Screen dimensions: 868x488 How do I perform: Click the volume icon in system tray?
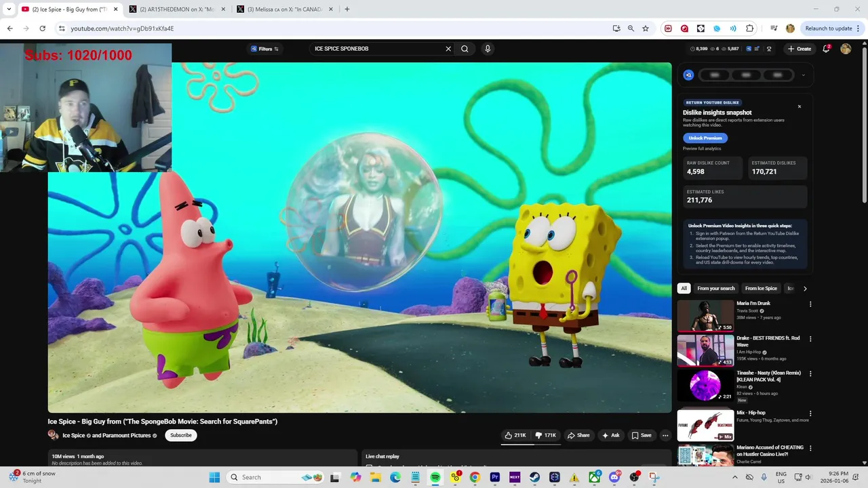pyautogui.click(x=808, y=477)
